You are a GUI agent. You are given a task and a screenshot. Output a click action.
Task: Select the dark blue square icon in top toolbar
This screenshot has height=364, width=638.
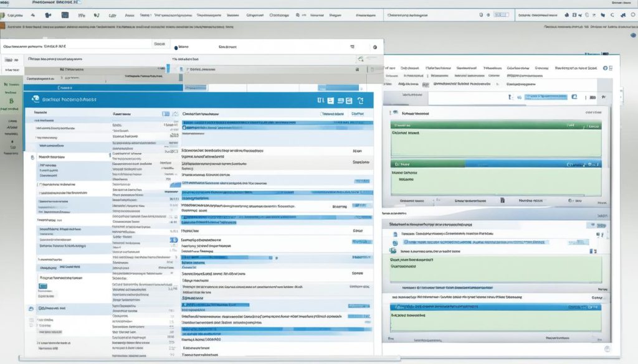65,15
